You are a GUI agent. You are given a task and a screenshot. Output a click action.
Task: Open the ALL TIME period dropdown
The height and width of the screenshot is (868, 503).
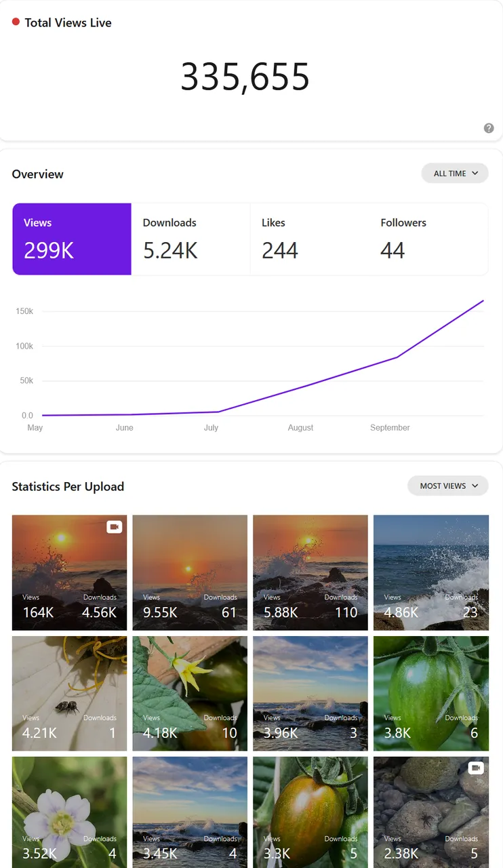point(455,174)
